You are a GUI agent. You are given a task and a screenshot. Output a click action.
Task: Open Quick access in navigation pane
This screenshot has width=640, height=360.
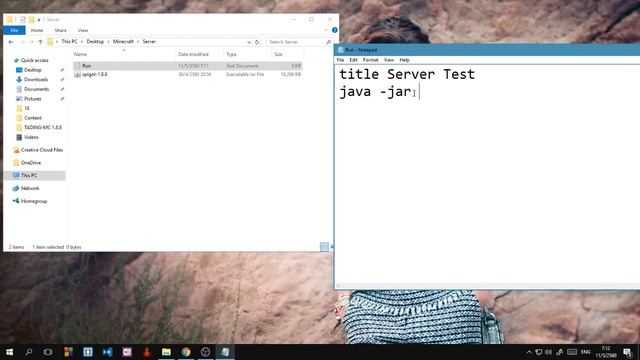pos(34,60)
